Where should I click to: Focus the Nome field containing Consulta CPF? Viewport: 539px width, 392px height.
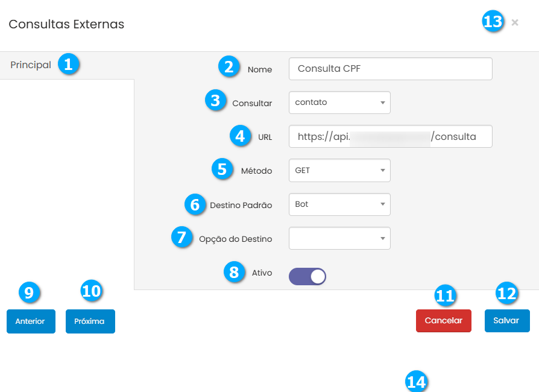(390, 69)
